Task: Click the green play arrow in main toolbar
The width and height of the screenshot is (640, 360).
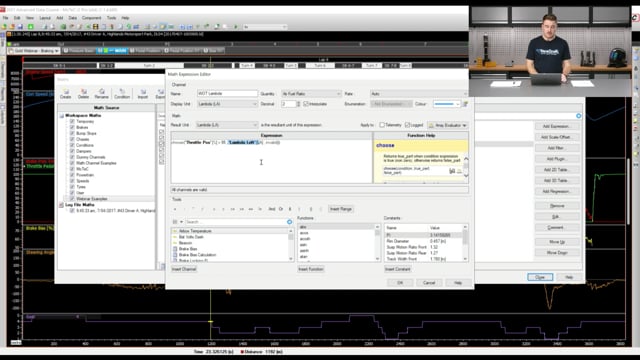Action: [x=236, y=27]
